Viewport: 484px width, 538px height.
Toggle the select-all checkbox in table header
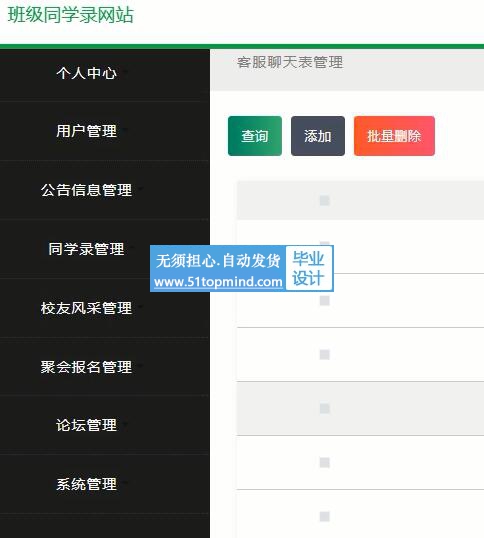pyautogui.click(x=324, y=200)
